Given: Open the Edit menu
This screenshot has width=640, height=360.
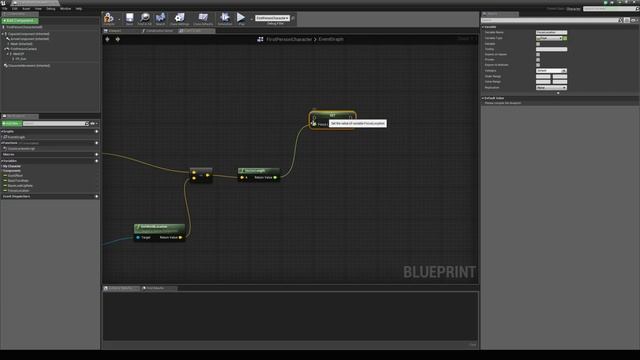Looking at the screenshot, I should tap(15, 9).
